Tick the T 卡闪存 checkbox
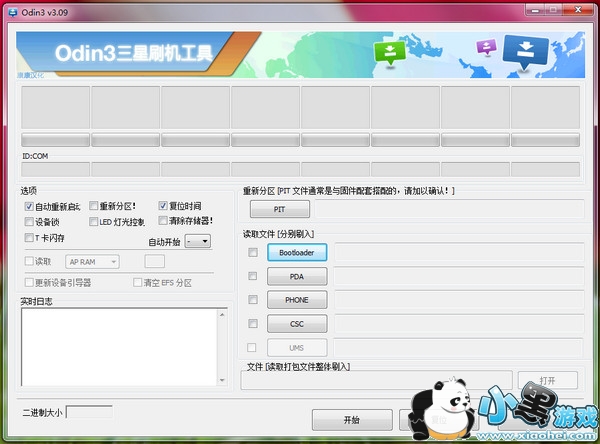 point(29,238)
